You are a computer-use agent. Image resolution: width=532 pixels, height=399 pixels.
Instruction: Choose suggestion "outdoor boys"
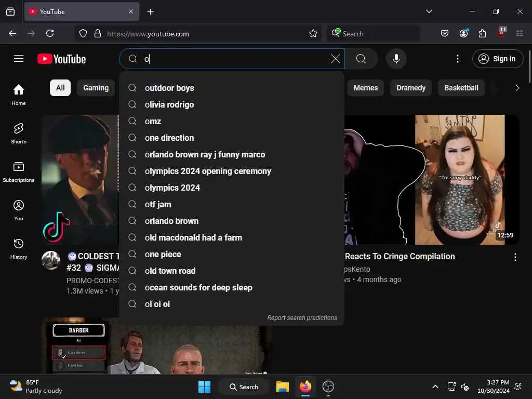tap(232, 88)
